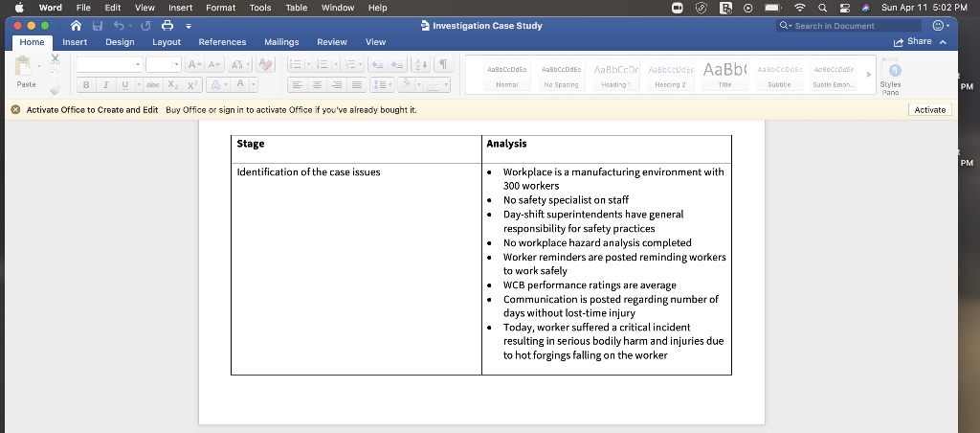Click the multilevel list icon
The height and width of the screenshot is (433, 980).
350,64
